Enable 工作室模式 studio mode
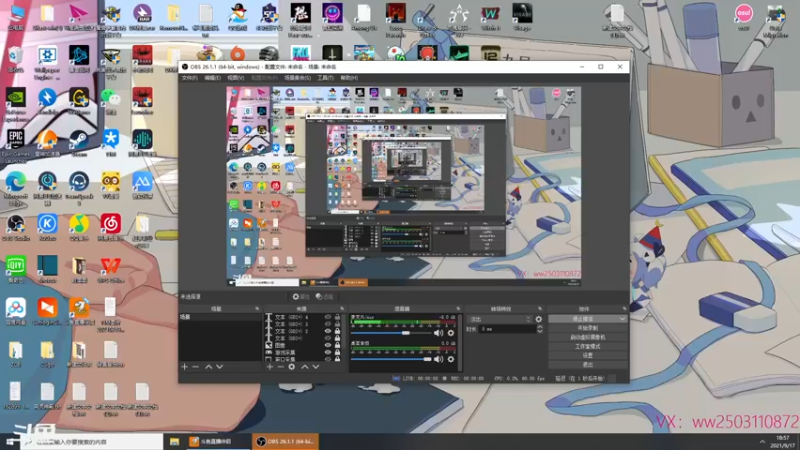The image size is (800, 450). (587, 346)
